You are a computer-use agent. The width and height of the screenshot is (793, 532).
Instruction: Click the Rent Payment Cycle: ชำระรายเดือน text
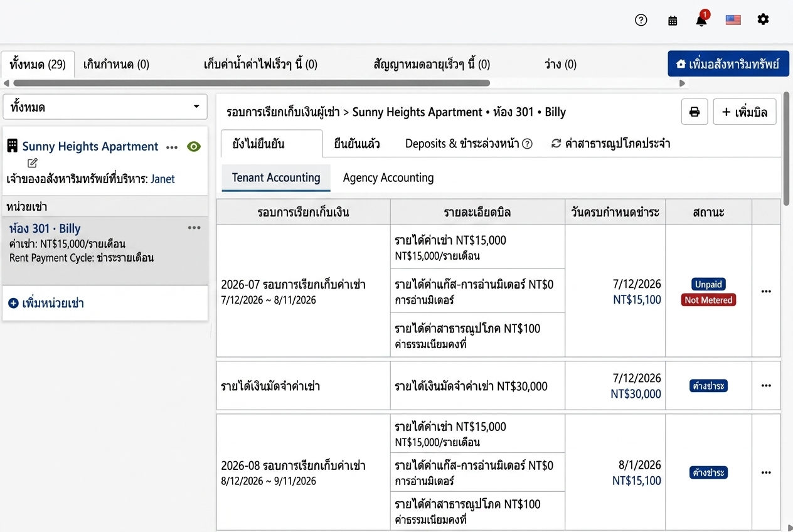82,258
